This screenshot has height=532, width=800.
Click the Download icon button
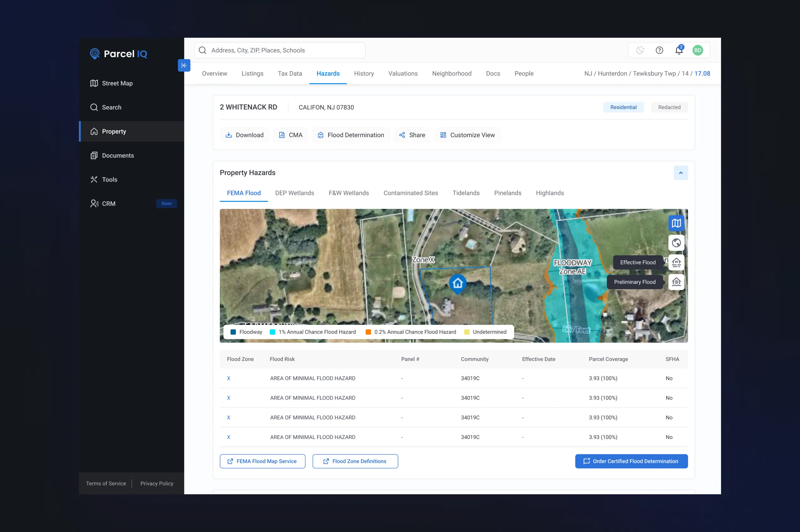244,135
